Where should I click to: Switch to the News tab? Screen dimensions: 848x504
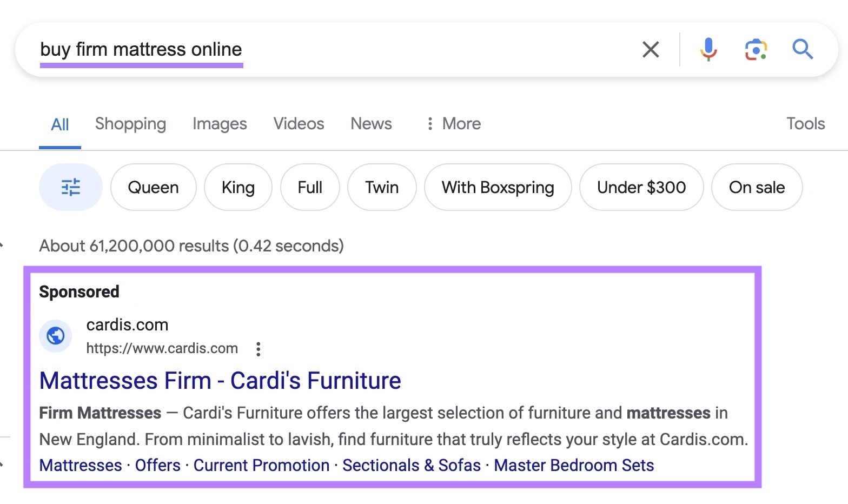371,124
